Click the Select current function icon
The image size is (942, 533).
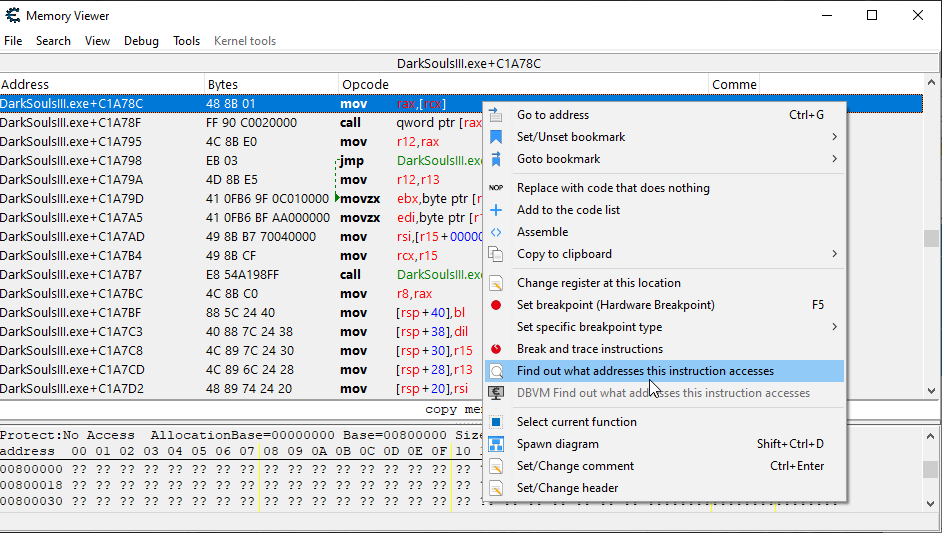(496, 422)
